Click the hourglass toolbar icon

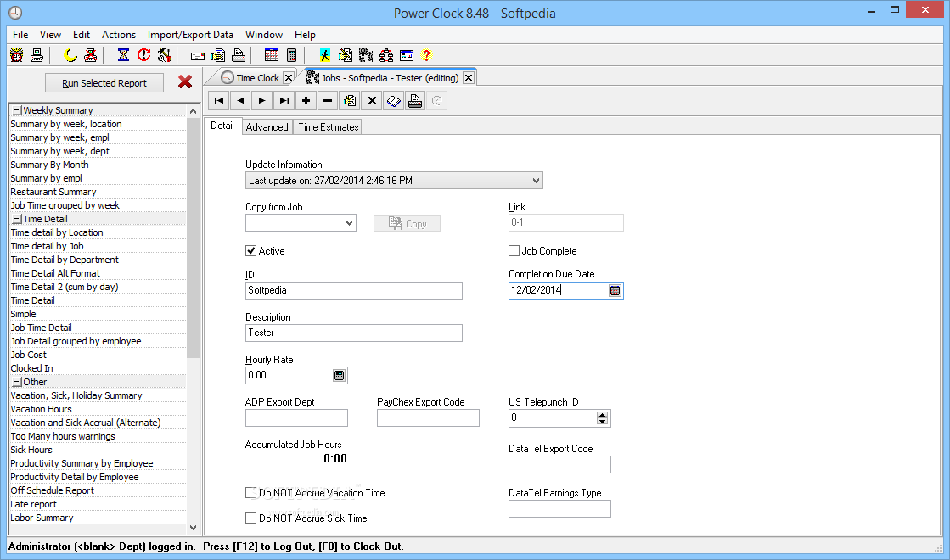[x=124, y=56]
